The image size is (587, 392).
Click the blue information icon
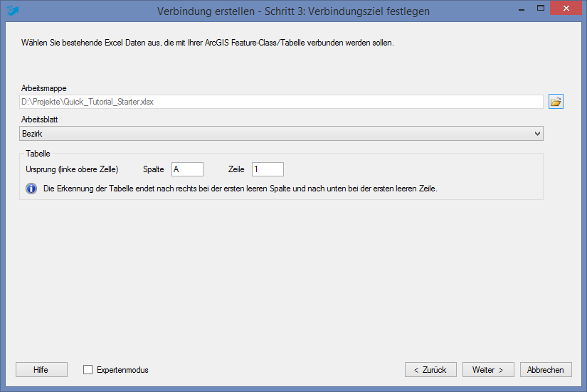(x=31, y=189)
